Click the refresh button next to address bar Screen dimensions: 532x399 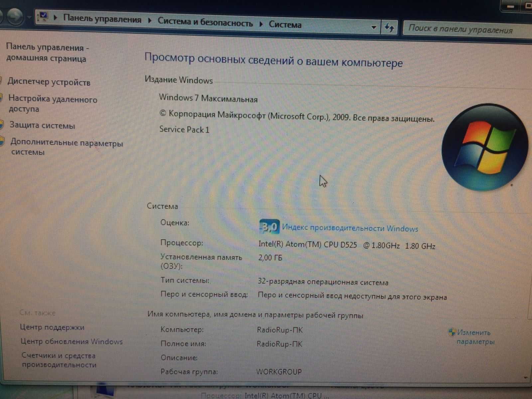point(389,27)
